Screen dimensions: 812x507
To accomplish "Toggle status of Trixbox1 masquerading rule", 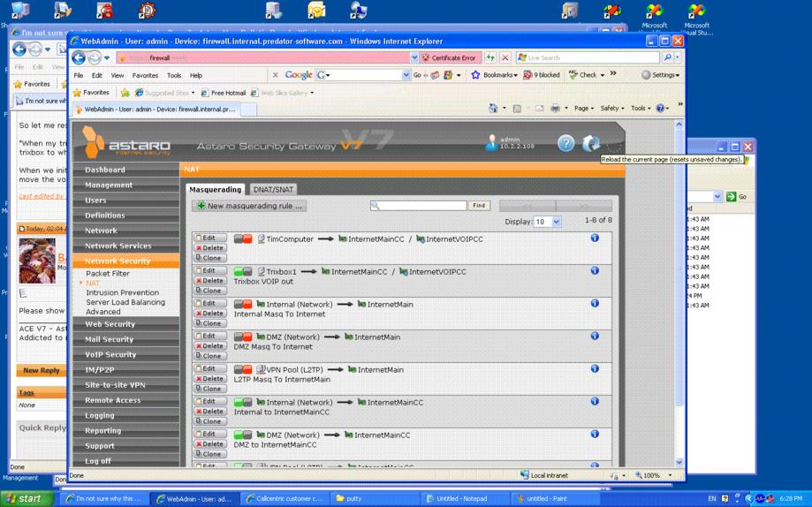I will 243,271.
